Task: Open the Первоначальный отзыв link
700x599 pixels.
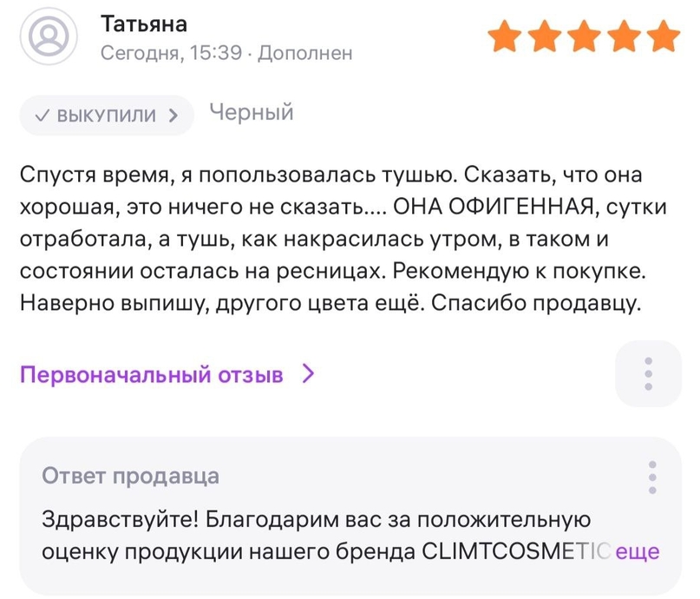Action: [x=152, y=375]
